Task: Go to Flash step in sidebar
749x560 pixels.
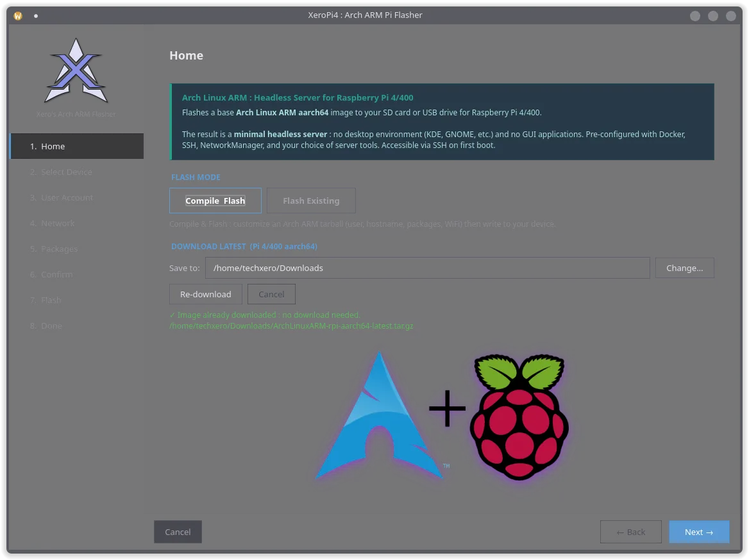Action: tap(76, 300)
